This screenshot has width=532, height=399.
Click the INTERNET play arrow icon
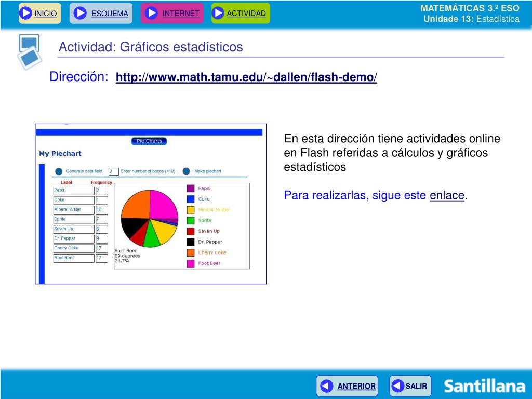151,13
